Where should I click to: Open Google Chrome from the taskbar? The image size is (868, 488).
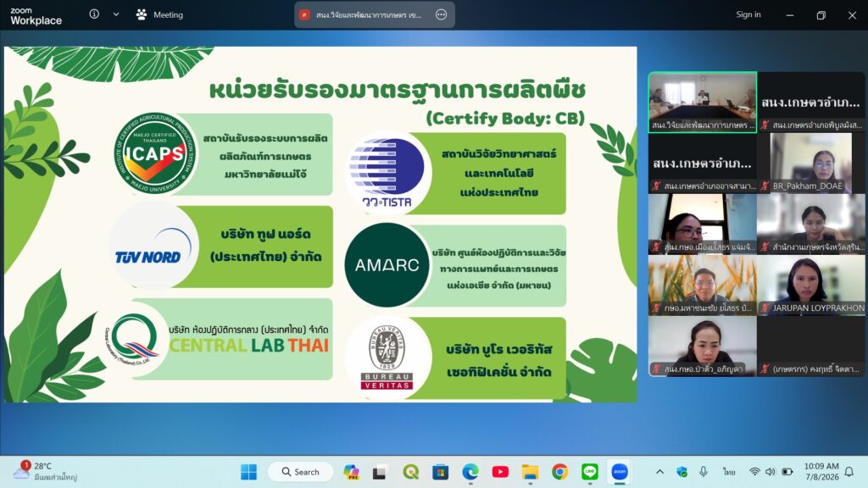click(x=559, y=472)
